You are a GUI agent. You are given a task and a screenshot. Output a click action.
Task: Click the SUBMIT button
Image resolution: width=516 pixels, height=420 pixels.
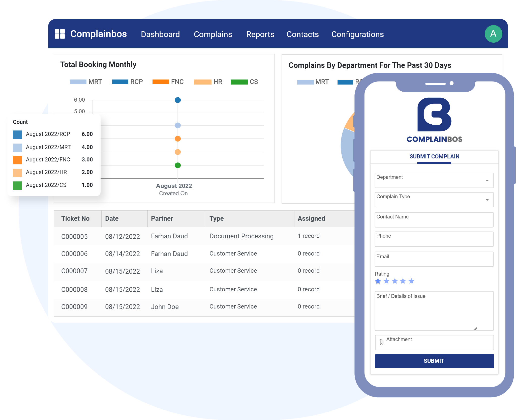click(x=434, y=361)
